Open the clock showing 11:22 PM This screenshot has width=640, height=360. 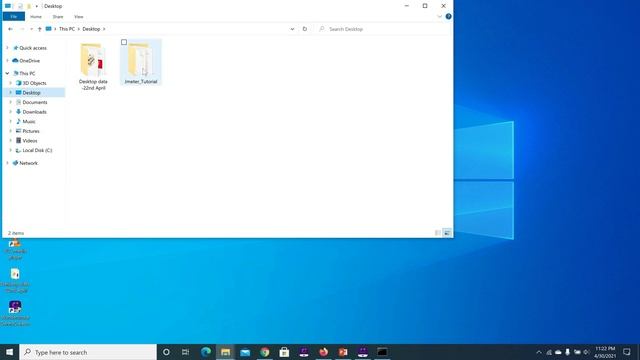click(x=605, y=352)
